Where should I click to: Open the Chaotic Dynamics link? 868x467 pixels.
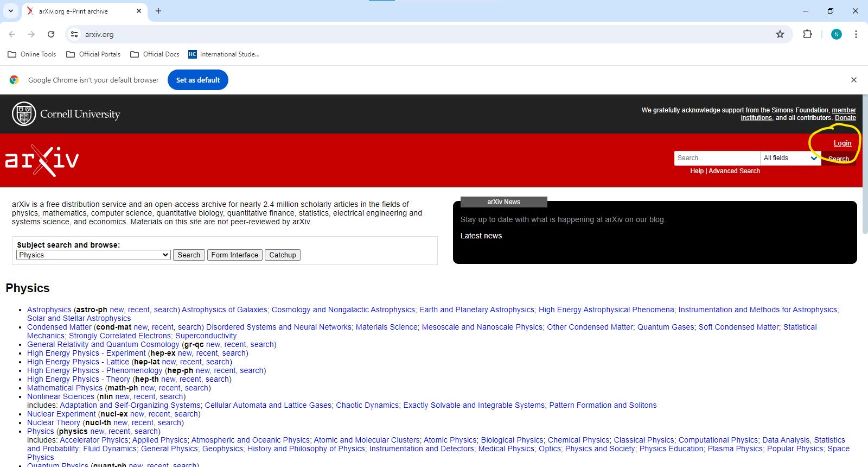pyautogui.click(x=367, y=405)
